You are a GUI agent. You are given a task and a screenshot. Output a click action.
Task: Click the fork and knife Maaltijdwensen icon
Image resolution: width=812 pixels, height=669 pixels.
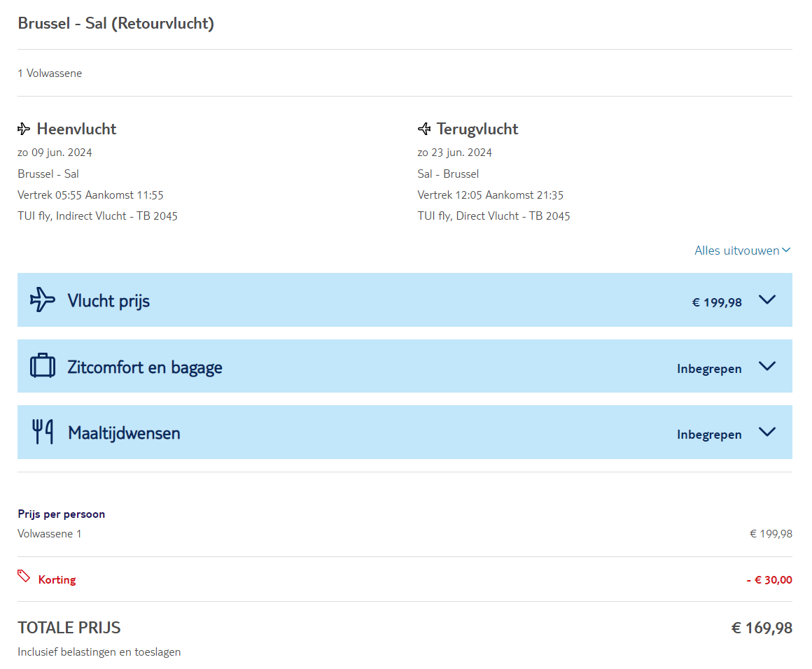tap(43, 432)
